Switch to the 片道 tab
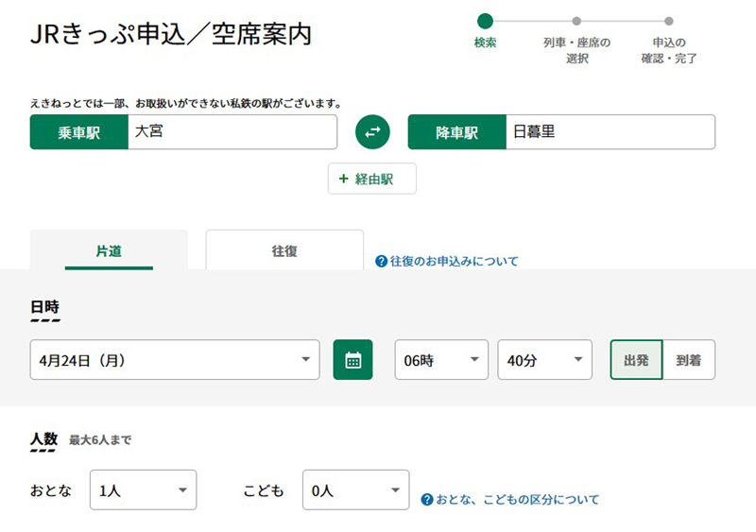 pyautogui.click(x=109, y=249)
